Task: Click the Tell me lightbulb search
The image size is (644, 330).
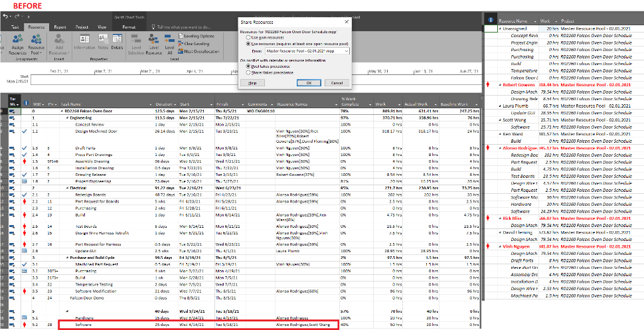Action: (154, 27)
